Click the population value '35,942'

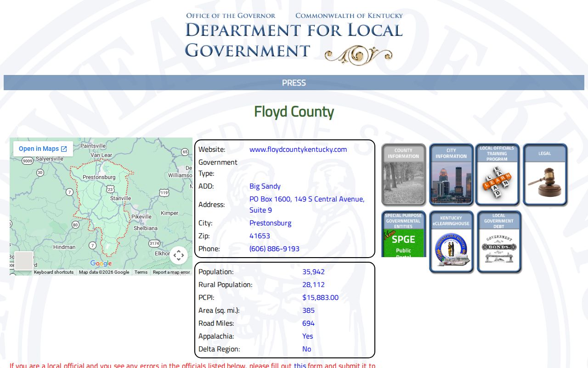click(313, 272)
